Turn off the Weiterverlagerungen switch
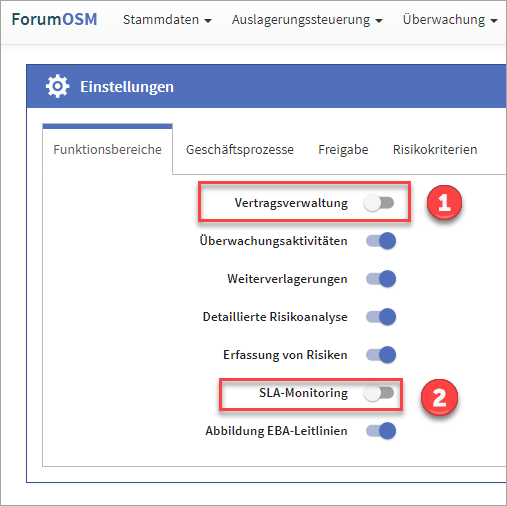 (381, 279)
